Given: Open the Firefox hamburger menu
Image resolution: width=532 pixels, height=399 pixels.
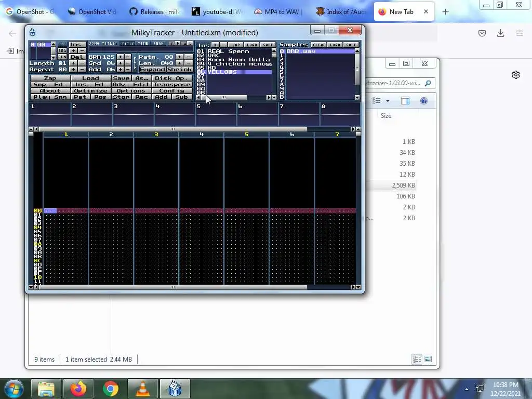Looking at the screenshot, I should coord(520,33).
